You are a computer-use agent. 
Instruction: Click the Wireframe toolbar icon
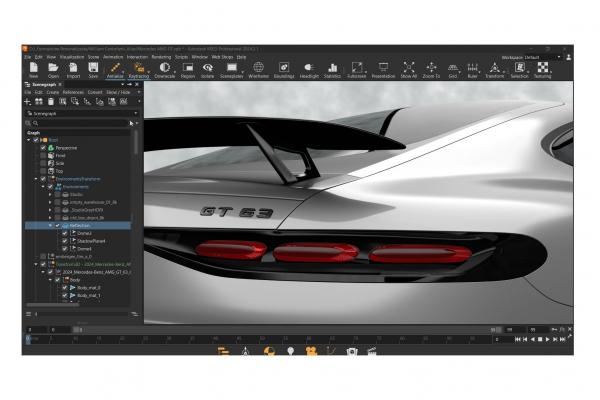258,69
